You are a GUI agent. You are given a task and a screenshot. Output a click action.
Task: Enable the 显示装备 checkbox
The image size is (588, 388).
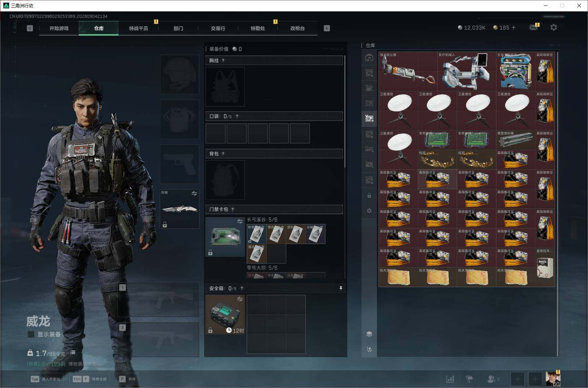(31, 334)
